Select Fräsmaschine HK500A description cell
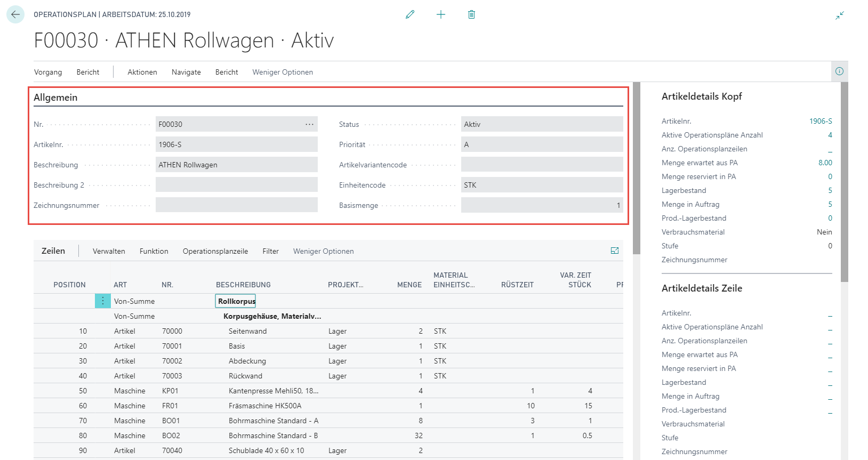The height and width of the screenshot is (460, 868). [x=265, y=406]
